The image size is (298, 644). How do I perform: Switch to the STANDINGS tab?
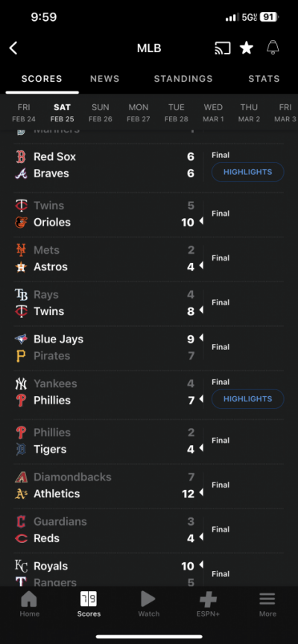pos(183,79)
